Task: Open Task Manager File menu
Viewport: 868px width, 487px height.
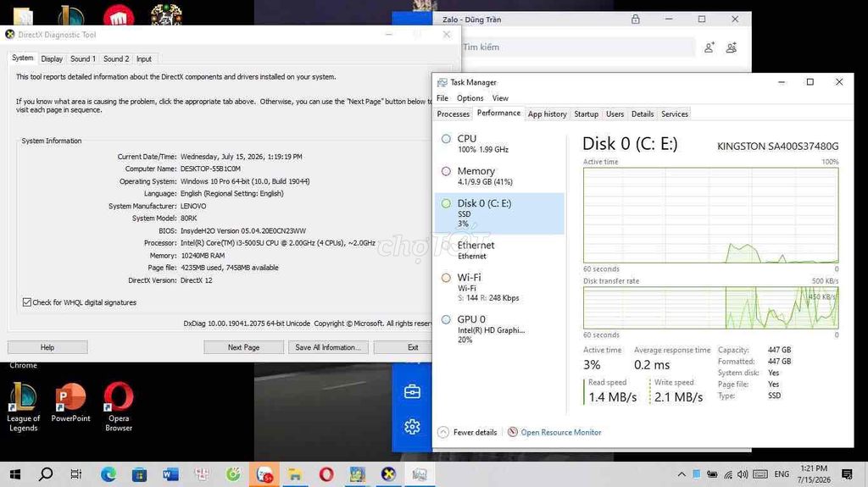Action: point(442,98)
